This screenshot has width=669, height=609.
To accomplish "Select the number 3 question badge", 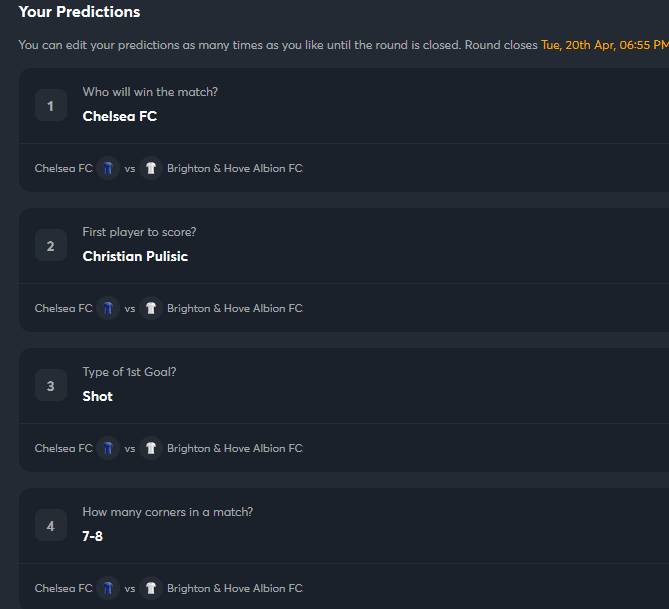I will (x=51, y=385).
